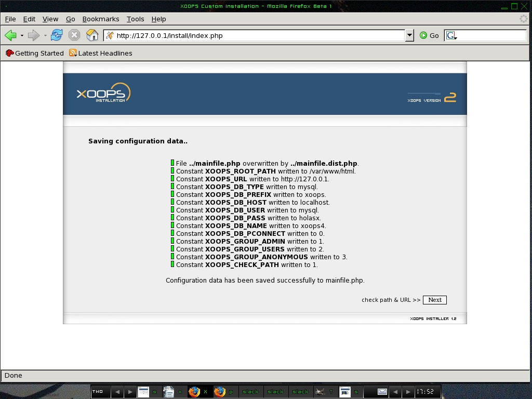The height and width of the screenshot is (399, 532).
Task: Click the Reload page icon
Action: [57, 35]
